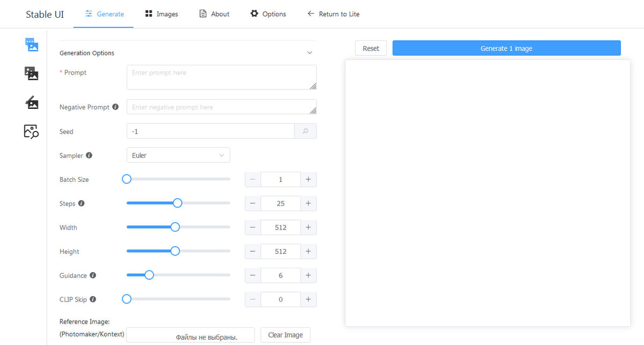Click the randomize seed icon button
This screenshot has height=345, width=644.
(305, 131)
